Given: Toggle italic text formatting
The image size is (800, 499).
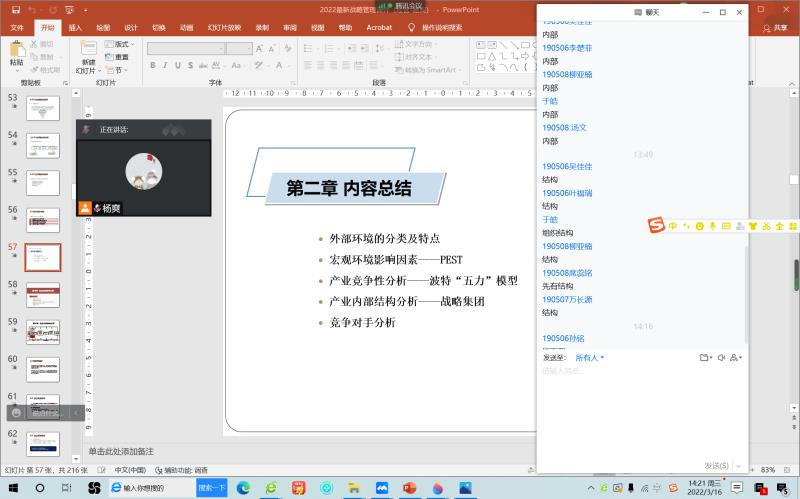Looking at the screenshot, I should tap(165, 64).
